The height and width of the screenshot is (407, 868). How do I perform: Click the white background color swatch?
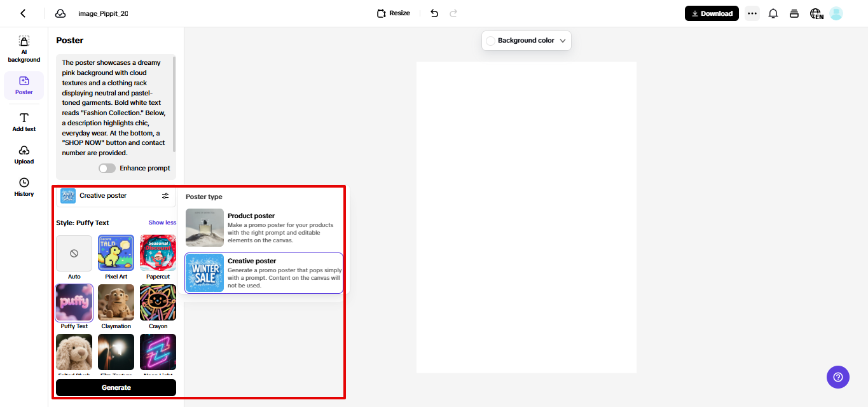490,41
